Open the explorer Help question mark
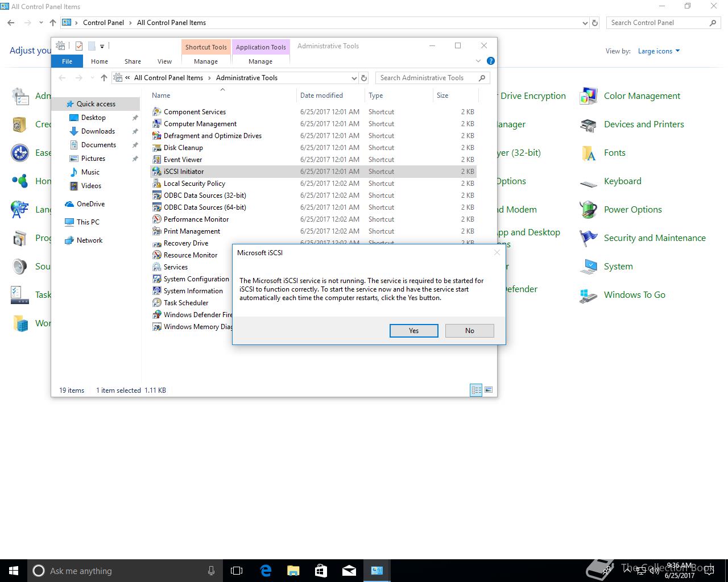Screen dimensions: 728x582 tap(491, 61)
